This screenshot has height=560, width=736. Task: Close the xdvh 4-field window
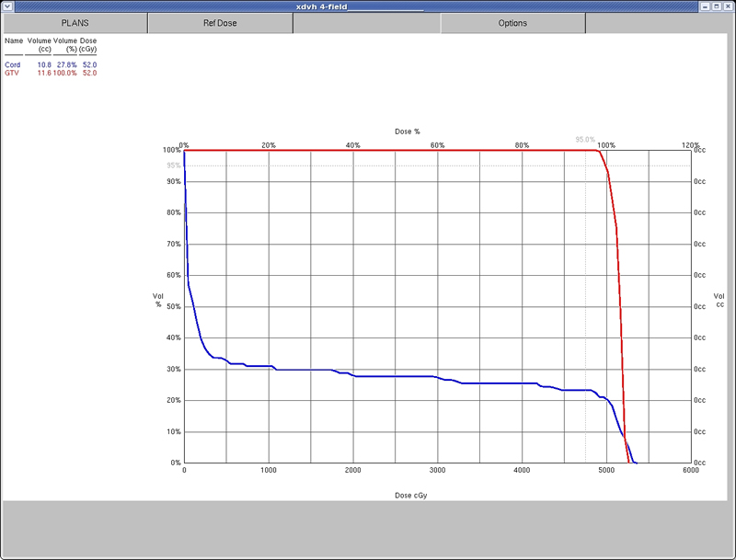click(x=729, y=6)
